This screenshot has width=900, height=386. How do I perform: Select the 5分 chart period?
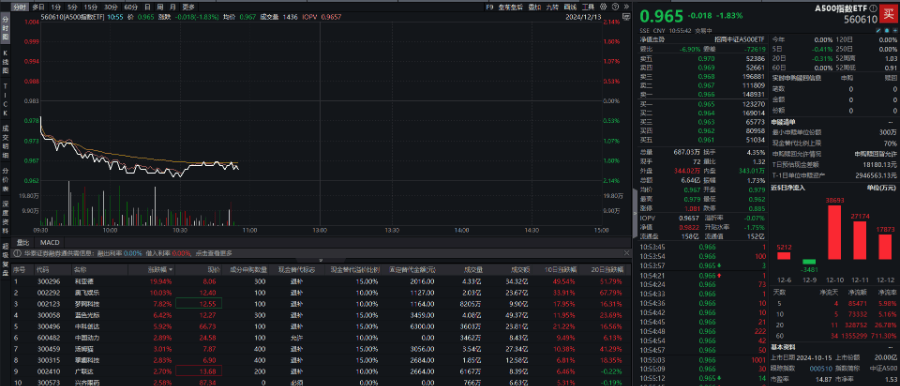point(72,7)
